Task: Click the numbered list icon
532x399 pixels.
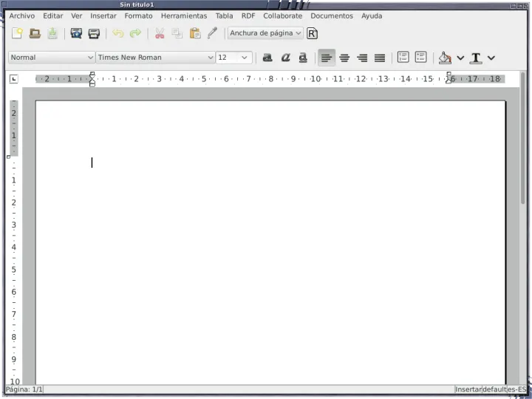Action: coord(403,57)
